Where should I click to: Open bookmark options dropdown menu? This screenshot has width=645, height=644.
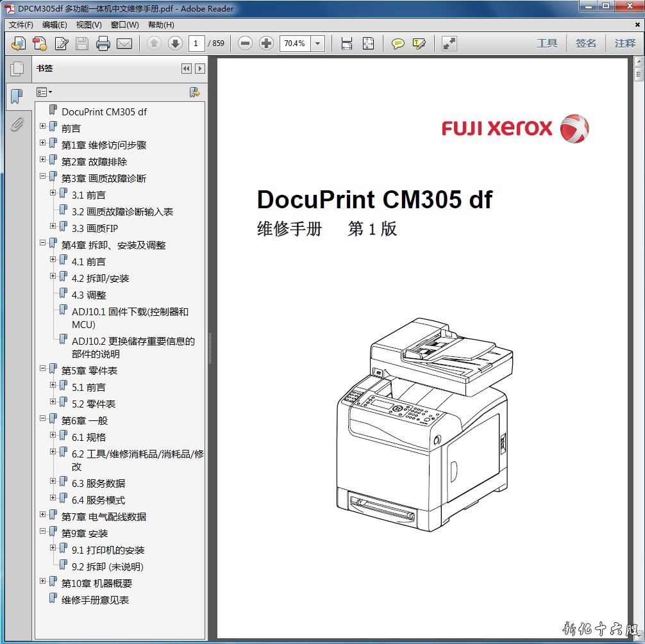click(44, 92)
